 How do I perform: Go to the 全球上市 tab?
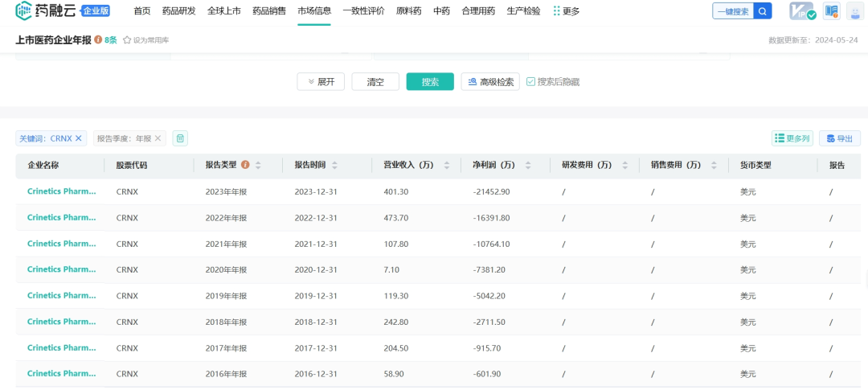[223, 11]
